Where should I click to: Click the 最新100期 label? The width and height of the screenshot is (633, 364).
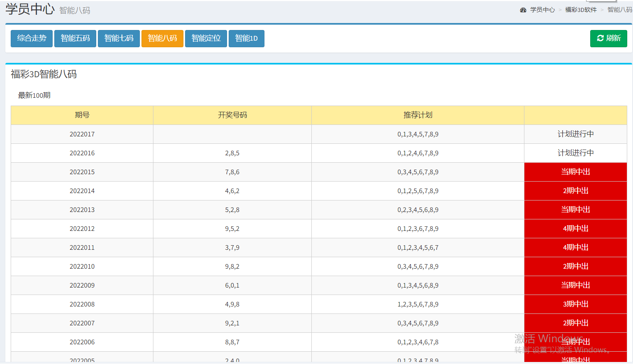pyautogui.click(x=34, y=95)
